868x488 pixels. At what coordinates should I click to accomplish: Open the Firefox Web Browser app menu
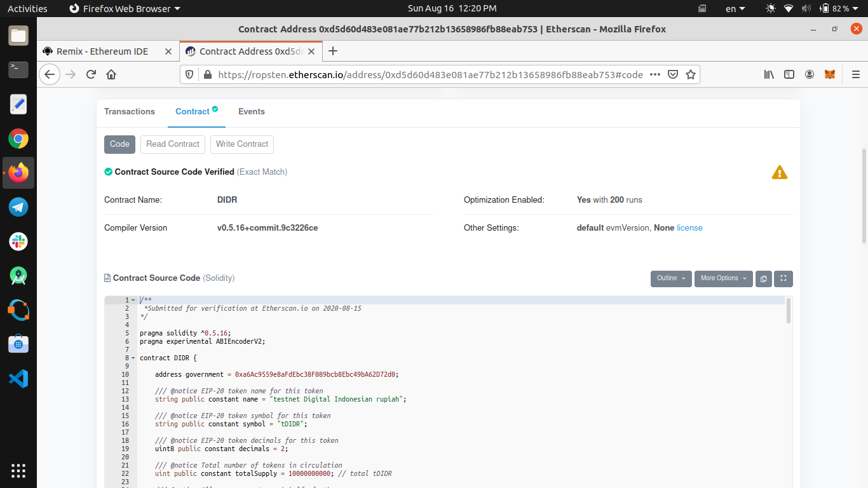point(125,9)
